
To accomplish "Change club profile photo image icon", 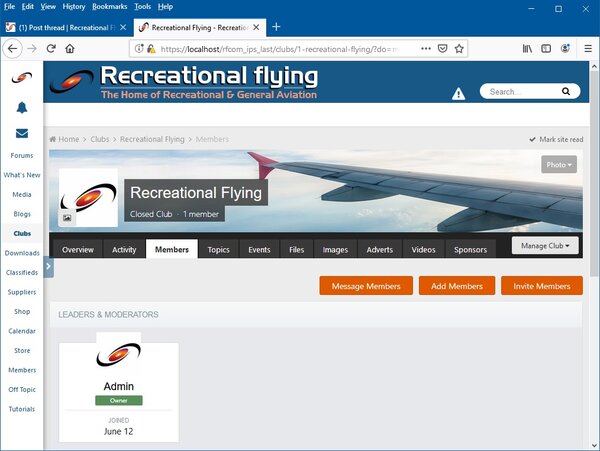I will coord(67,217).
